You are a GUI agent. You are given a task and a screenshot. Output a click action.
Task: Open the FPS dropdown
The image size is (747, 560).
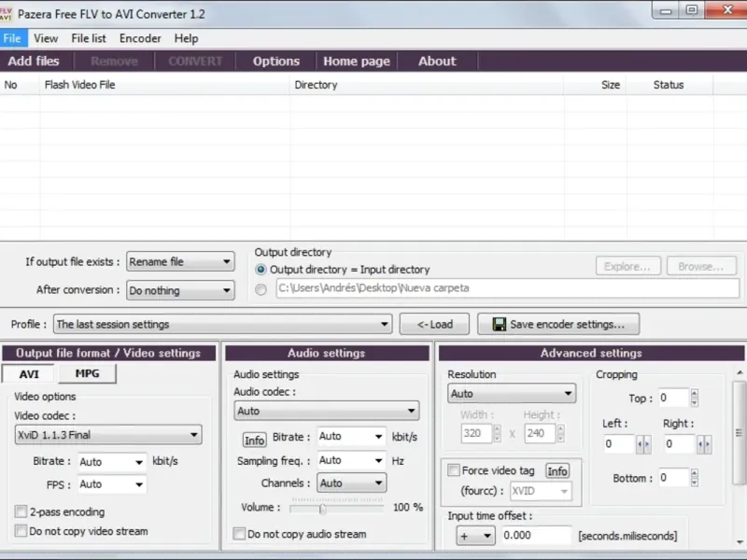tap(112, 484)
